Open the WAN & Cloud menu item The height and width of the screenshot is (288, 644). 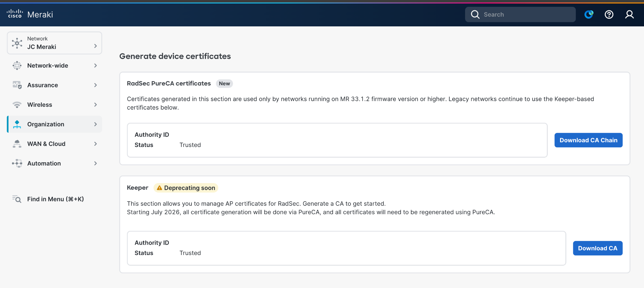coord(55,144)
